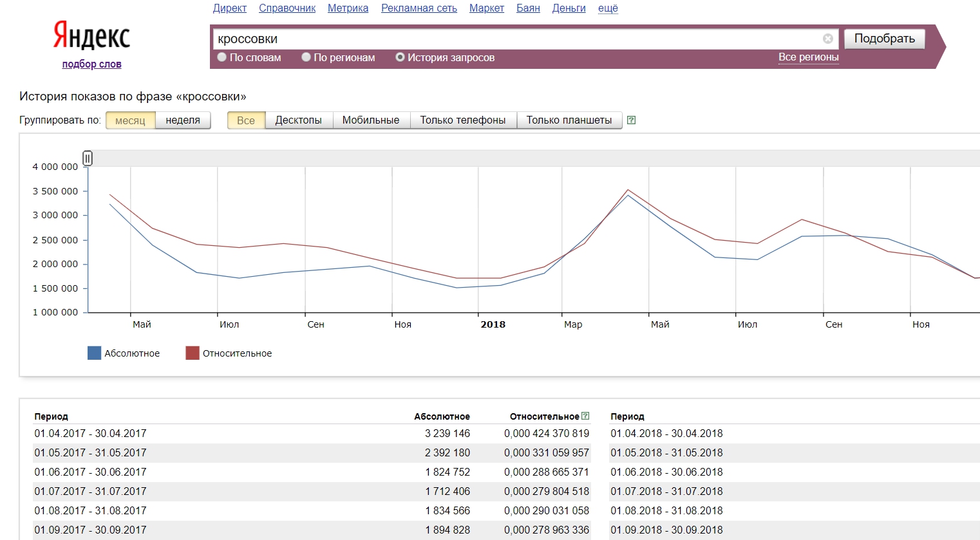The image size is (980, 540).
Task: Click the relative value 0,000 290 031 058
Action: [547, 510]
